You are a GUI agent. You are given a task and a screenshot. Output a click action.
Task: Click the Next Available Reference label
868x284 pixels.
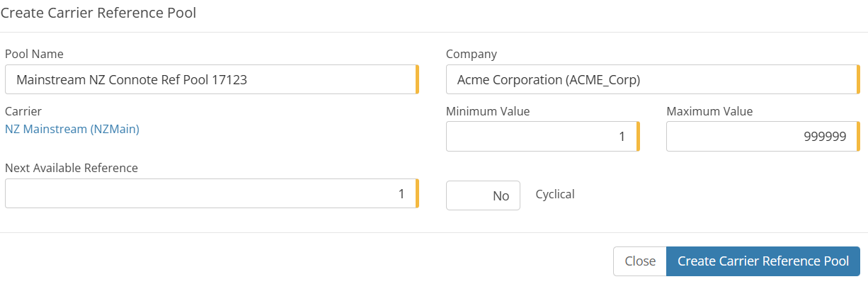point(72,168)
